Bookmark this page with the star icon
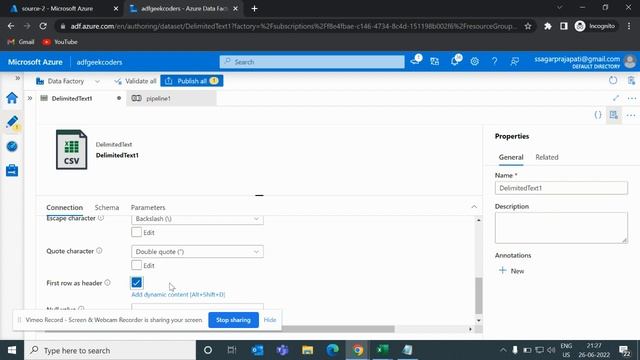This screenshot has height=360, width=640. (528, 26)
